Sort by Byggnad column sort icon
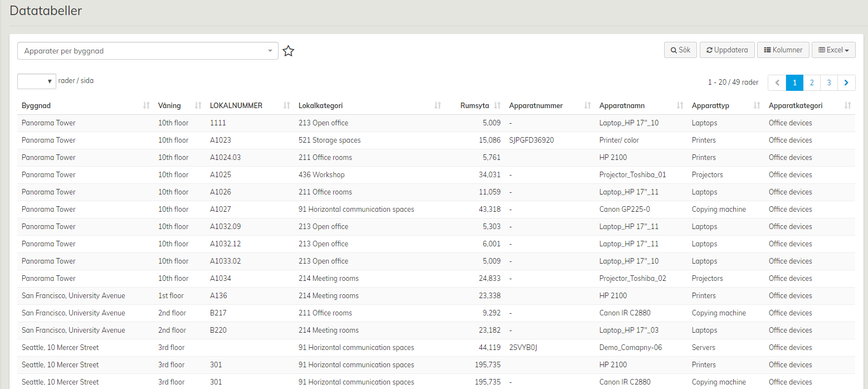Screen dimensions: 868x389 tap(147, 105)
